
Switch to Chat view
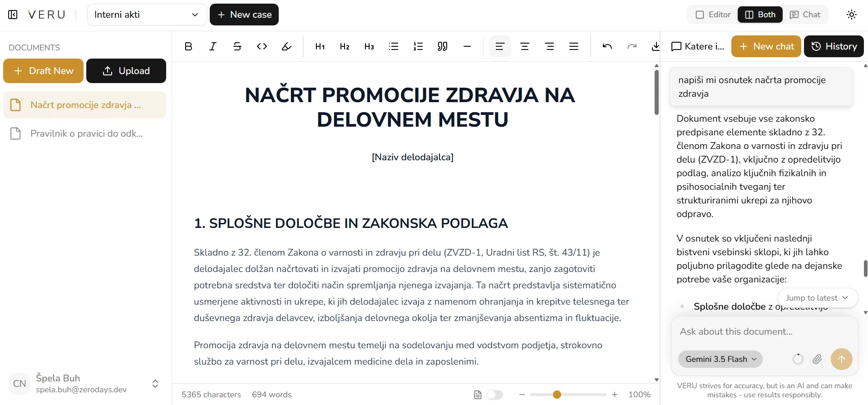coord(805,15)
